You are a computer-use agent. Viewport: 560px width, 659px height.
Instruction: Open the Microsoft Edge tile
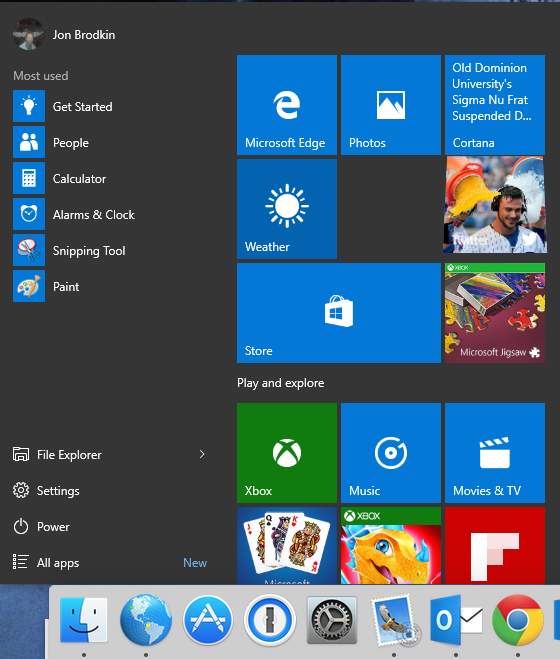point(287,105)
